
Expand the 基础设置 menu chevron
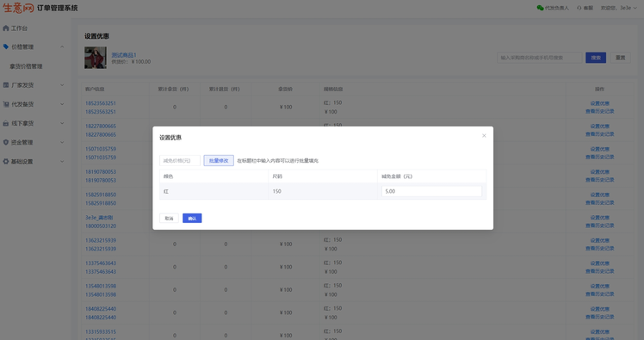pyautogui.click(x=62, y=161)
